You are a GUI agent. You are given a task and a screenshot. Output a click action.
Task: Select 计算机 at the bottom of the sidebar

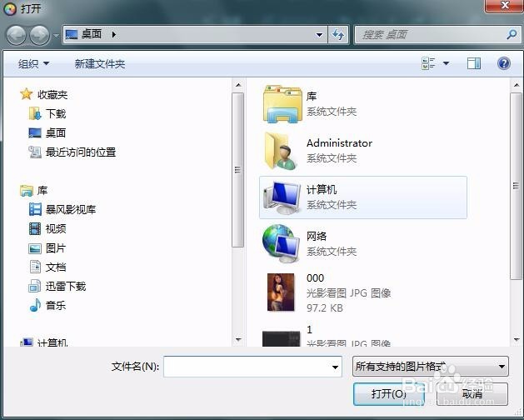coord(52,342)
